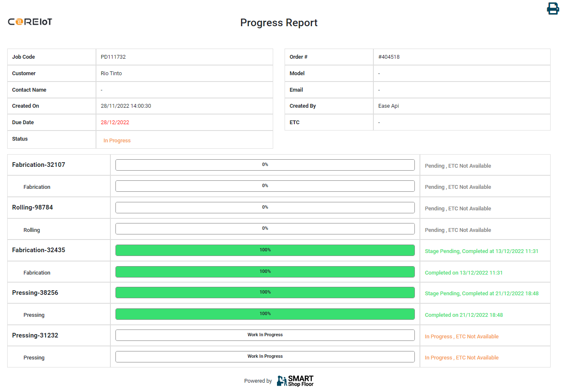This screenshot has width=562, height=392.
Task: Expand the Pressing-31232 stage row
Action: pyautogui.click(x=35, y=335)
